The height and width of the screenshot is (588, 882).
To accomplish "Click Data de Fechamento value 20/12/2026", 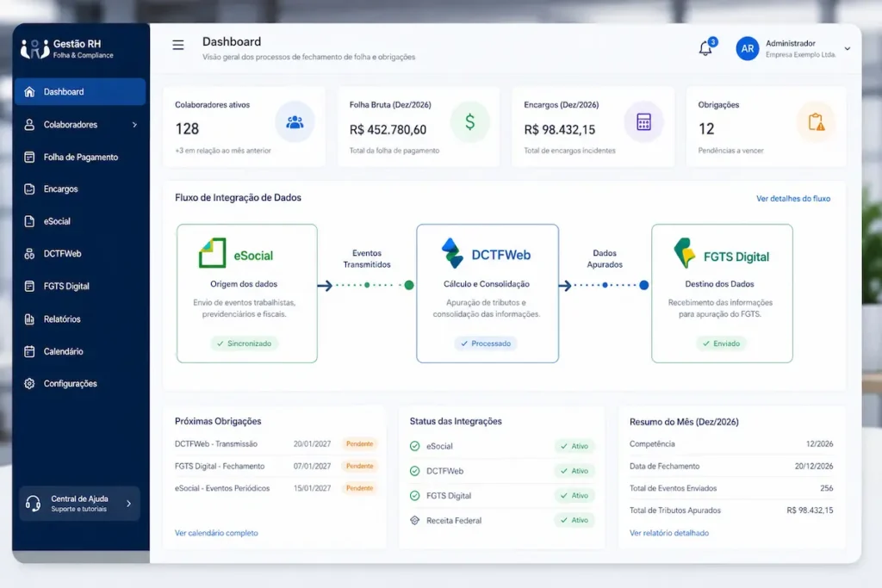I will pos(814,466).
